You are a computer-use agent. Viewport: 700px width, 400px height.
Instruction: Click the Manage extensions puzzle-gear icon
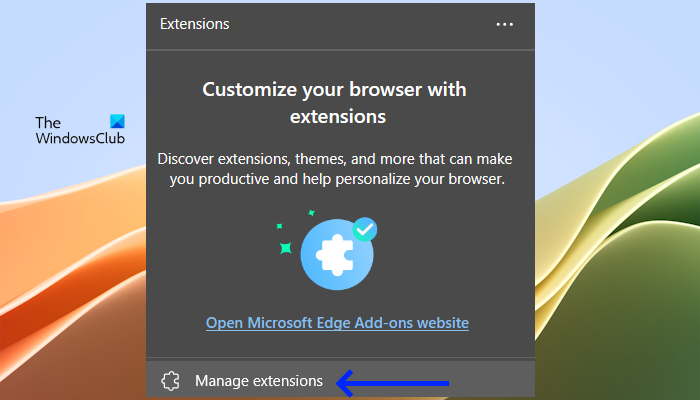pos(171,381)
